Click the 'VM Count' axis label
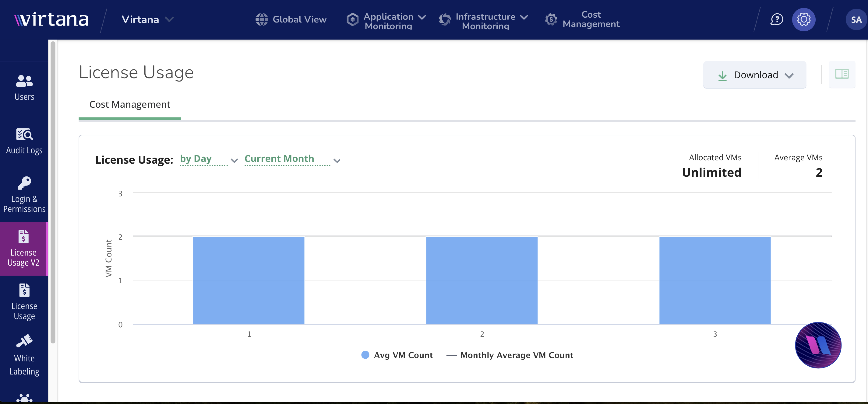This screenshot has width=868, height=404. 108,259
